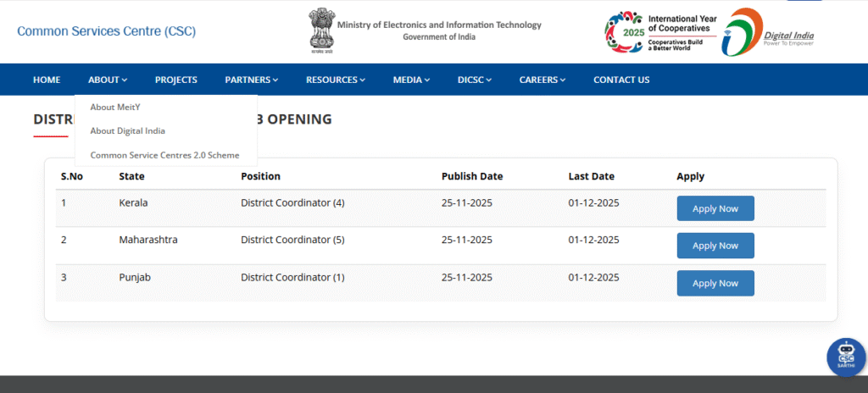Open the CSC Sarthi chatbot icon

[x=846, y=357]
